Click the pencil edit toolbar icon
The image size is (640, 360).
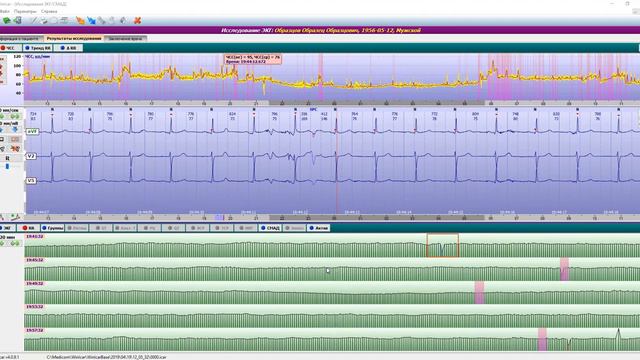tap(33, 20)
